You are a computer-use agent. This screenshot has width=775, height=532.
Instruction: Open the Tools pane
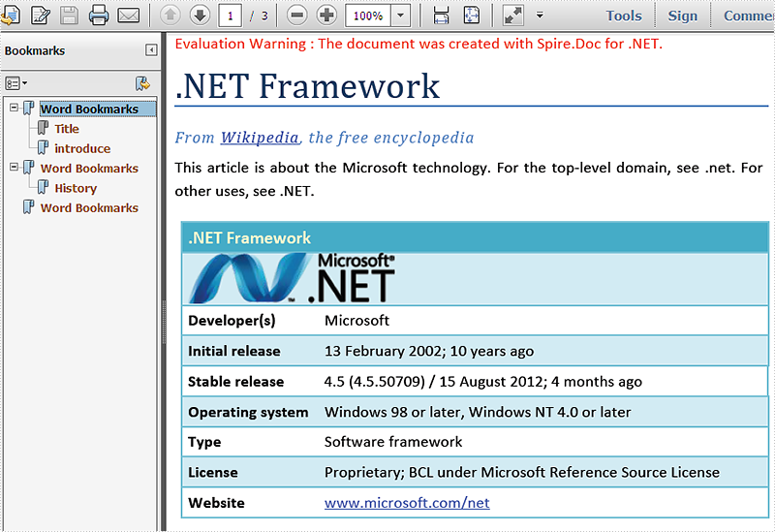click(623, 16)
